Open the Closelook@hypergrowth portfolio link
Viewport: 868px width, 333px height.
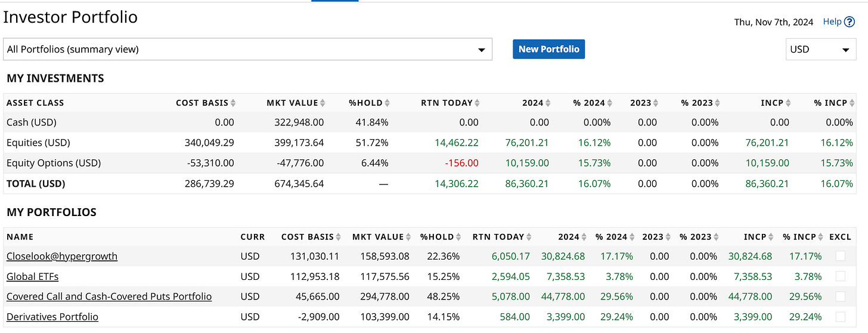point(62,256)
